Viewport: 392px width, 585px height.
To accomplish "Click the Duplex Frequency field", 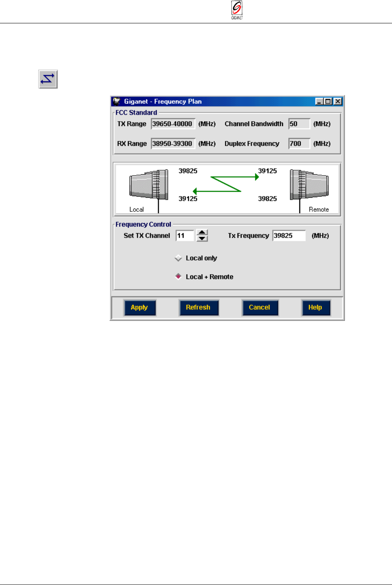I will click(x=299, y=144).
